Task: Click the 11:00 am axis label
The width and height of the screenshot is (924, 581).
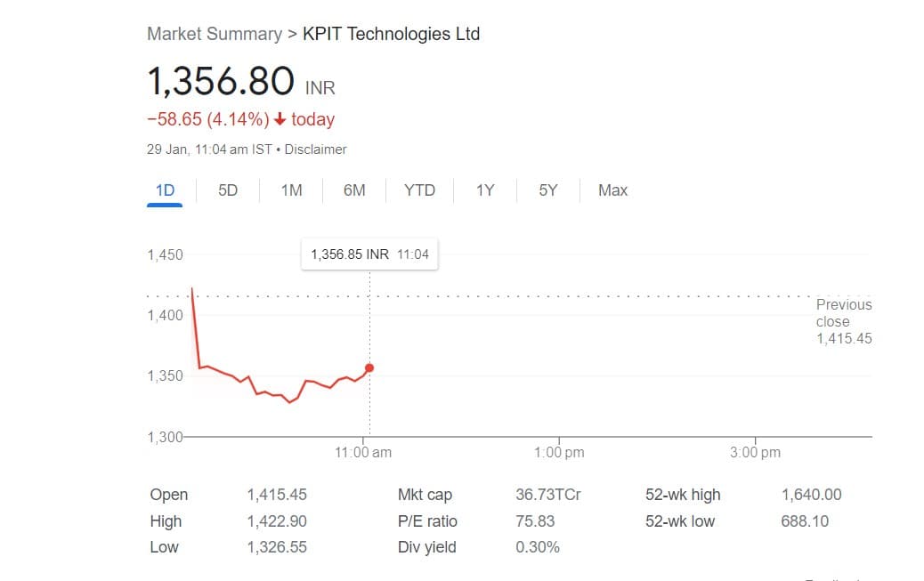Action: click(x=363, y=452)
